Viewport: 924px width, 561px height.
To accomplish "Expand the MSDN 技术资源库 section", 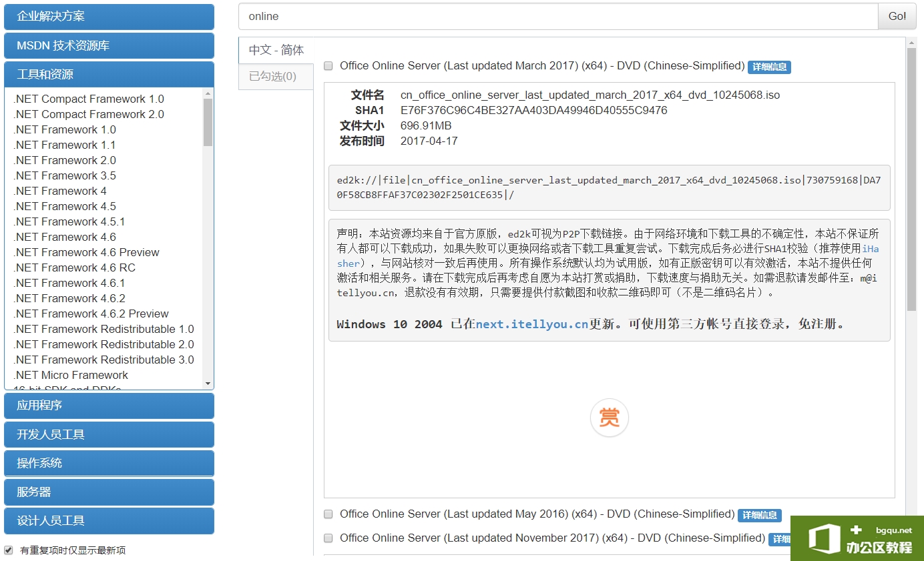I will (x=109, y=45).
